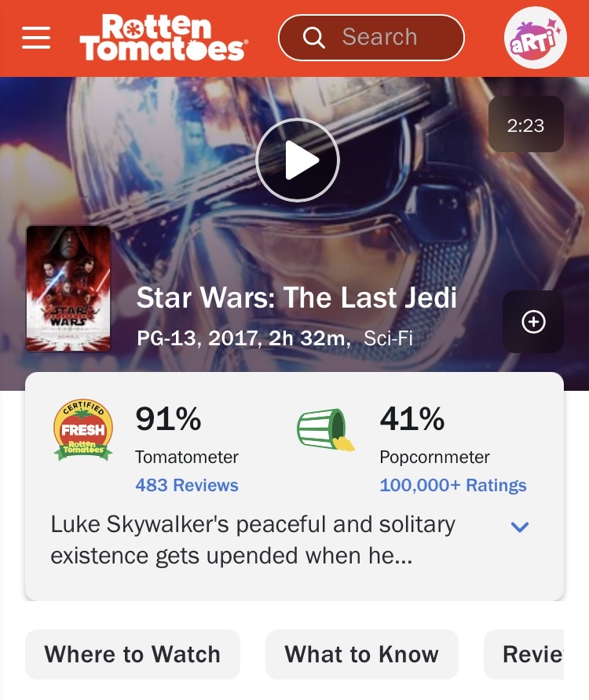Click the Certified Fresh badge icon
Viewport: 589px width, 700px height.
[x=83, y=429]
